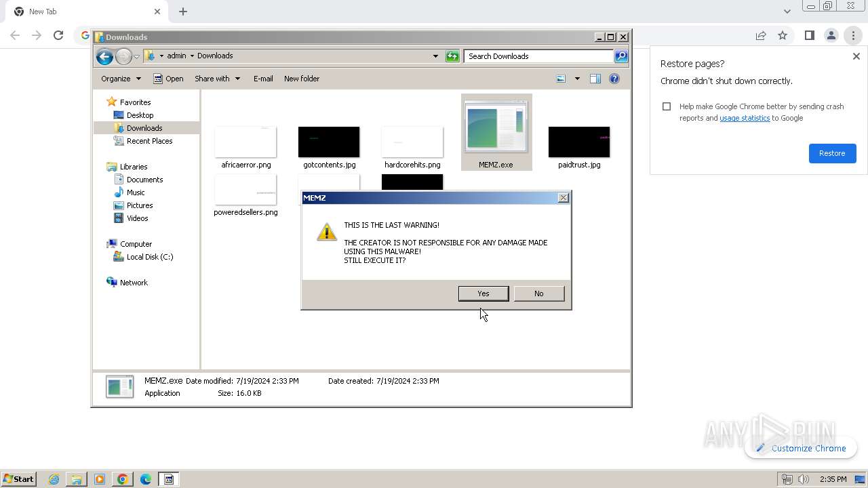
Task: Click the Restore button in Chrome
Action: 832,153
